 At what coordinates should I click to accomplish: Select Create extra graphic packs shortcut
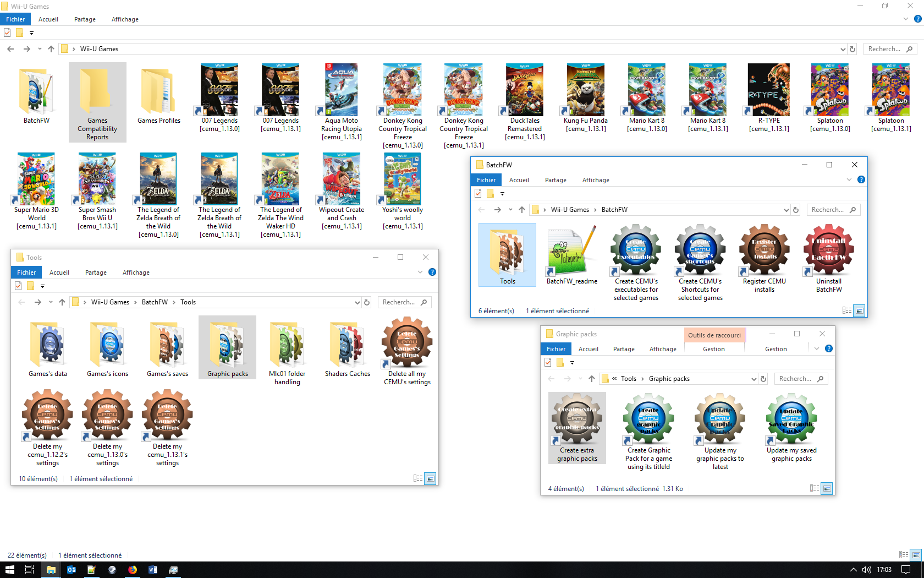pos(577,428)
